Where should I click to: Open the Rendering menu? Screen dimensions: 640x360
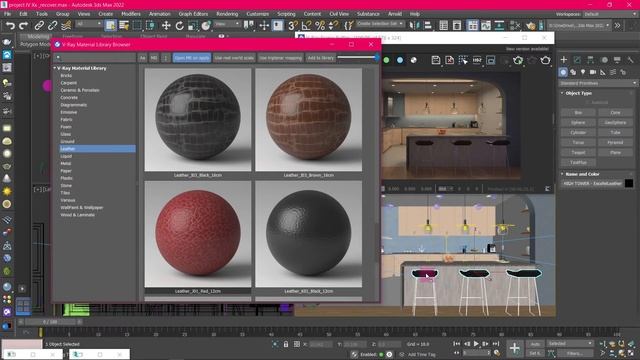(x=227, y=14)
